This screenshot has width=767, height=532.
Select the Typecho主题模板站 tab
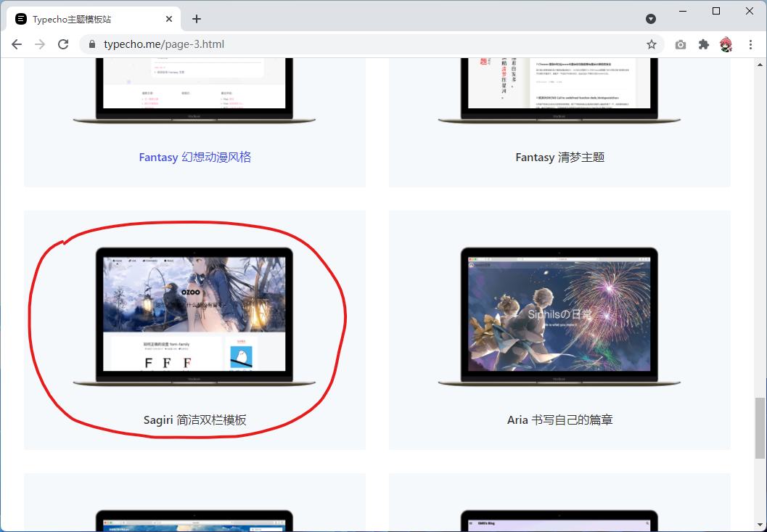tap(94, 19)
